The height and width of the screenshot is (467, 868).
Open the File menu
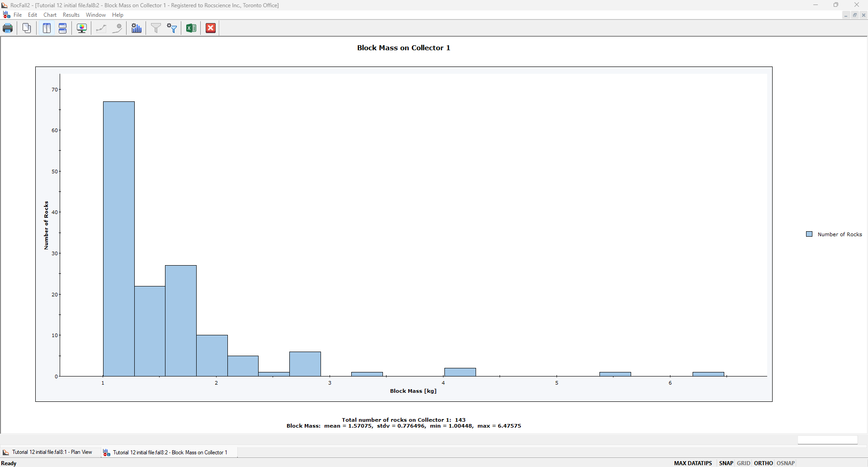click(x=18, y=15)
